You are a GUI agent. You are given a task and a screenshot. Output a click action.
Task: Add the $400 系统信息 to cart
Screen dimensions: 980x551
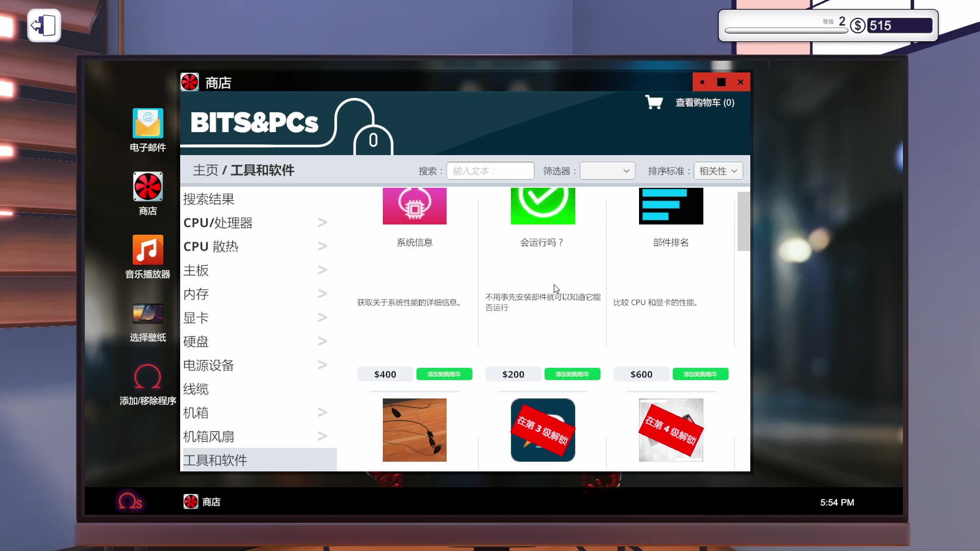[444, 374]
